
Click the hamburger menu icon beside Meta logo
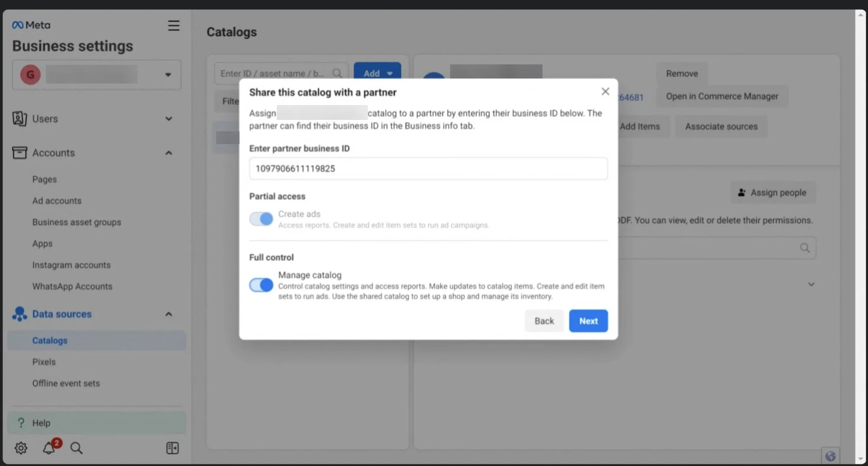point(173,25)
